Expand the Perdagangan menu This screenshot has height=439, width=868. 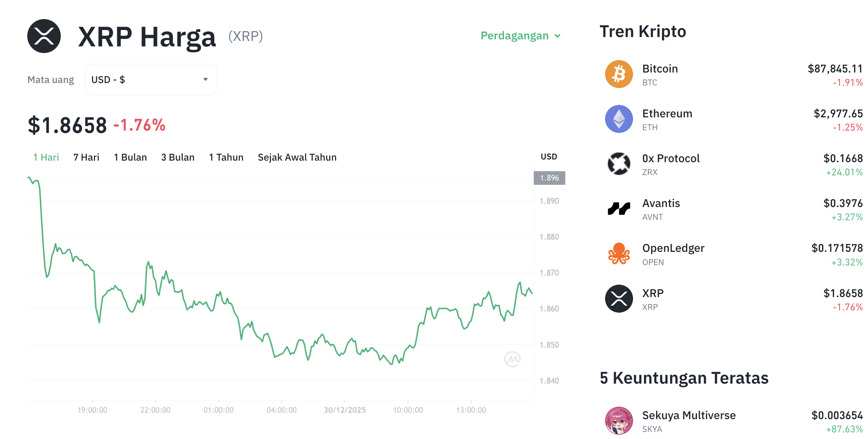click(520, 35)
